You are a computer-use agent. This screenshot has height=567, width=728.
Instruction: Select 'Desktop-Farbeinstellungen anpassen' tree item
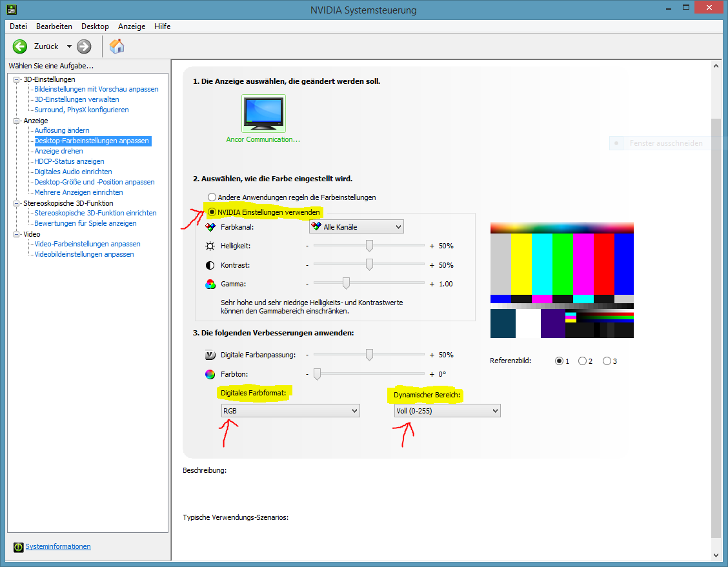92,141
